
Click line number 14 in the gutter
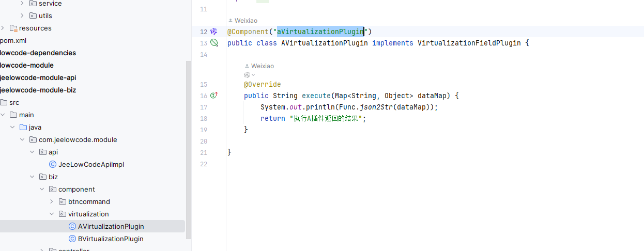pyautogui.click(x=203, y=54)
